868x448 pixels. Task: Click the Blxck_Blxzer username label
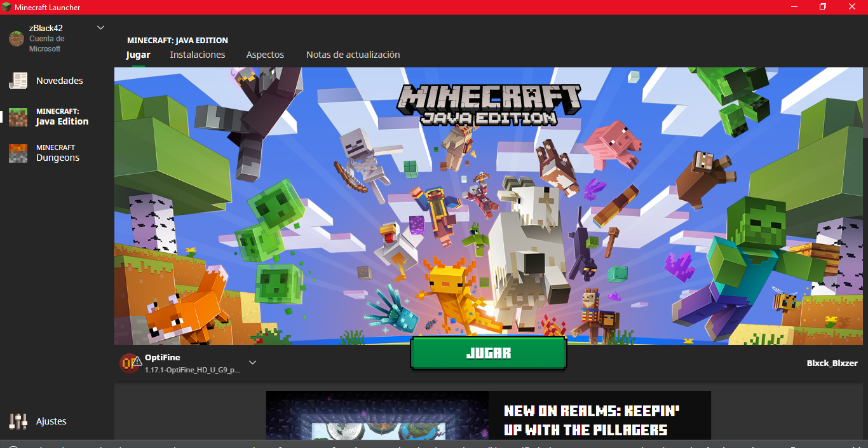[x=832, y=362]
